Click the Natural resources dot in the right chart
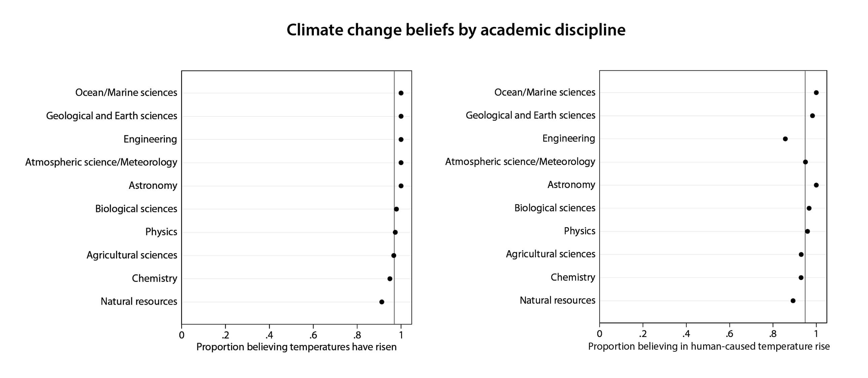The width and height of the screenshot is (868, 378). (x=793, y=301)
